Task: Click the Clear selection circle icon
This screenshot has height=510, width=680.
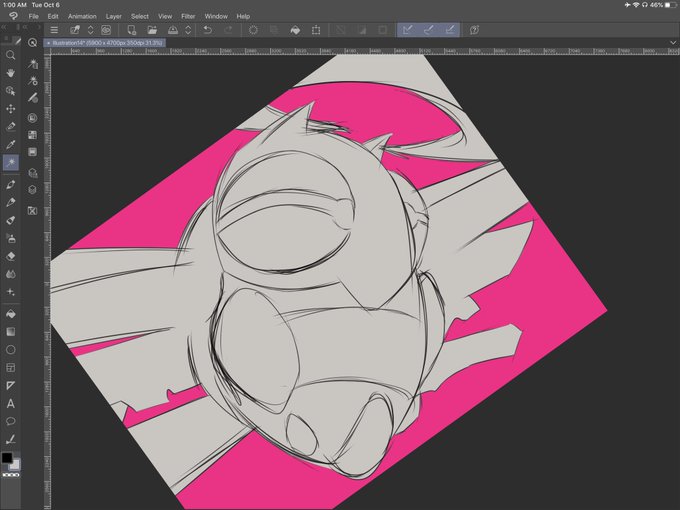Action: click(x=253, y=30)
